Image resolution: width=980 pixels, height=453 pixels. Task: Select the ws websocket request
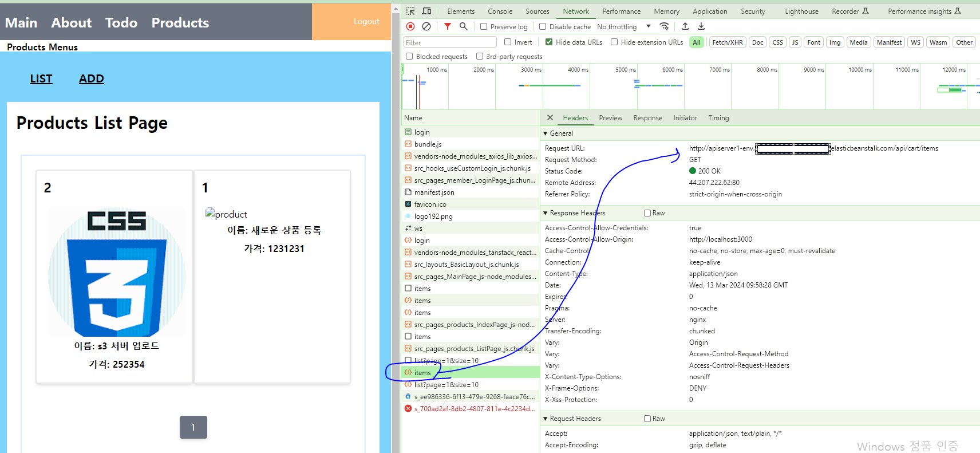[x=471, y=229]
